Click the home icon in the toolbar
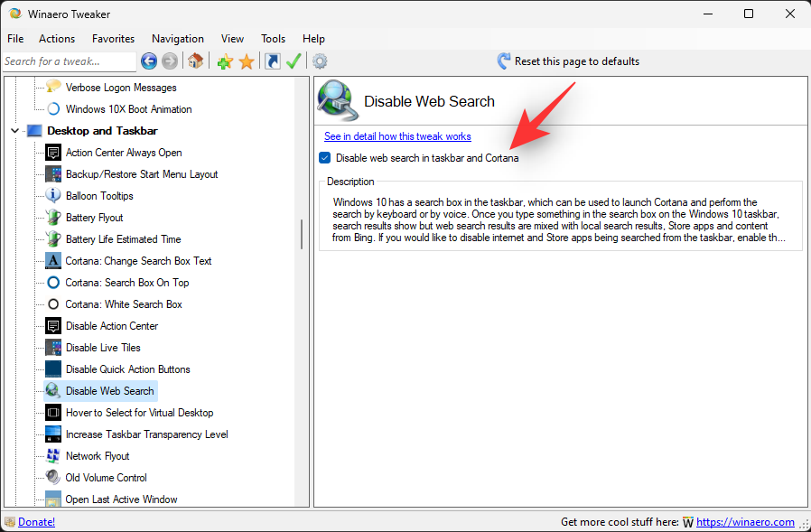The image size is (811, 532). point(195,61)
